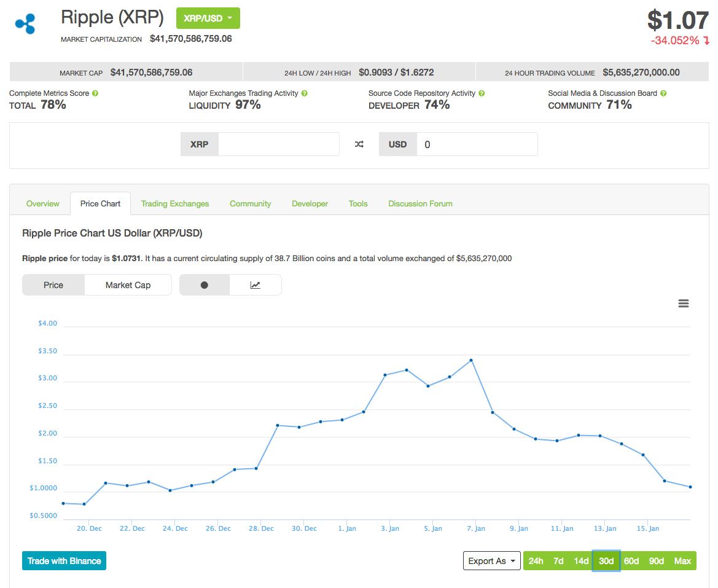
Task: Click market cap value in gray bar
Action: click(151, 73)
